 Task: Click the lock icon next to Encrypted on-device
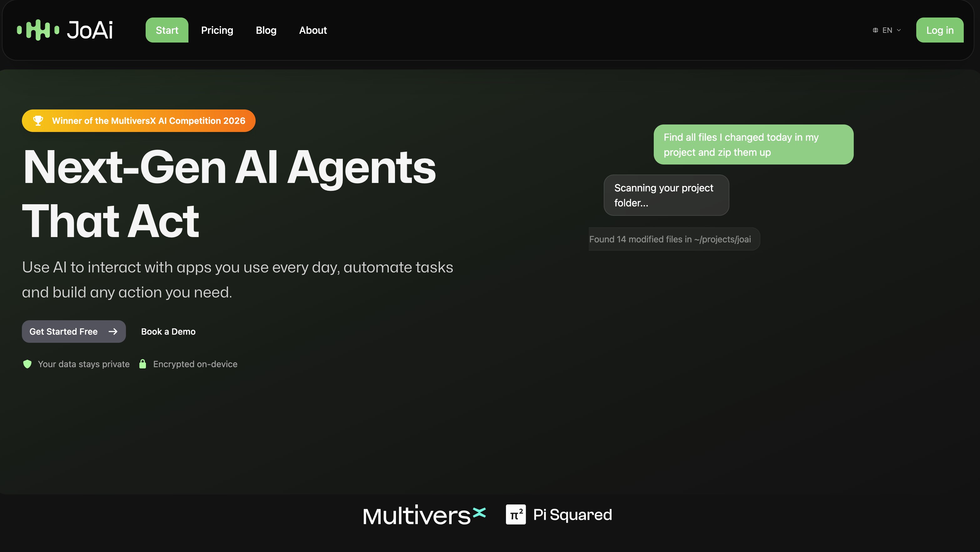pyautogui.click(x=143, y=364)
